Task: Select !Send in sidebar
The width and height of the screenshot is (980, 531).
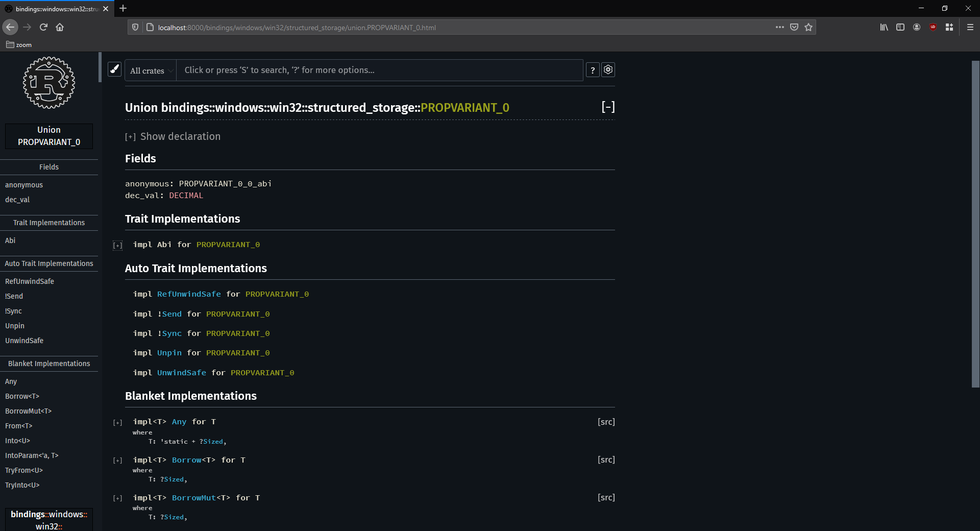Action: (14, 296)
